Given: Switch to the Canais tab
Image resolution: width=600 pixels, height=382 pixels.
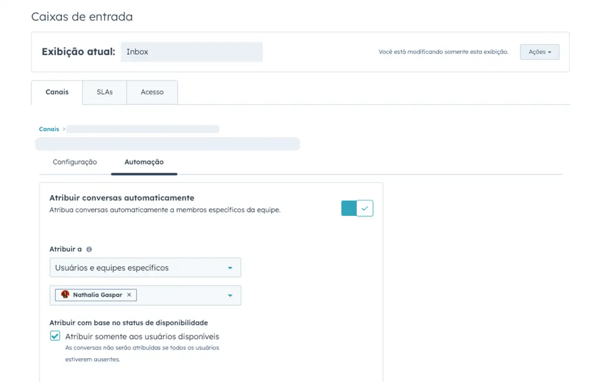Looking at the screenshot, I should pyautogui.click(x=57, y=92).
